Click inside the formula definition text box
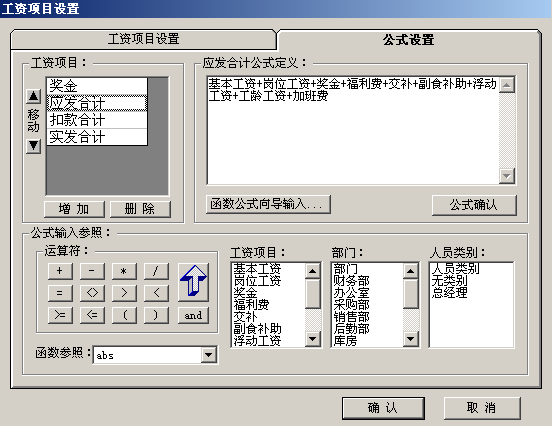 (x=353, y=130)
